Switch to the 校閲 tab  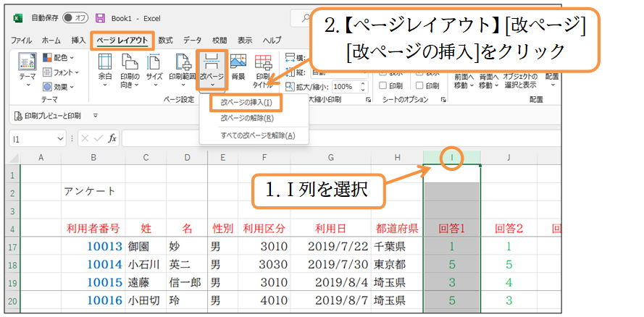(219, 41)
